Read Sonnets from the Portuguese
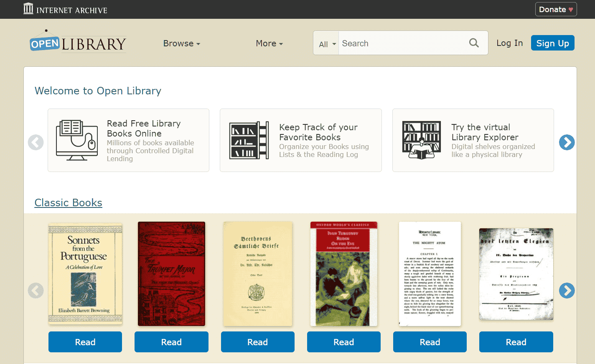The height and width of the screenshot is (364, 595). pyautogui.click(x=85, y=341)
